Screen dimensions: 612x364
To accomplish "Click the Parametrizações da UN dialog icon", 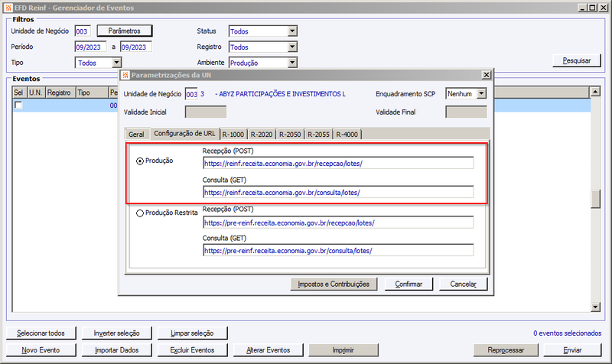I will click(125, 75).
